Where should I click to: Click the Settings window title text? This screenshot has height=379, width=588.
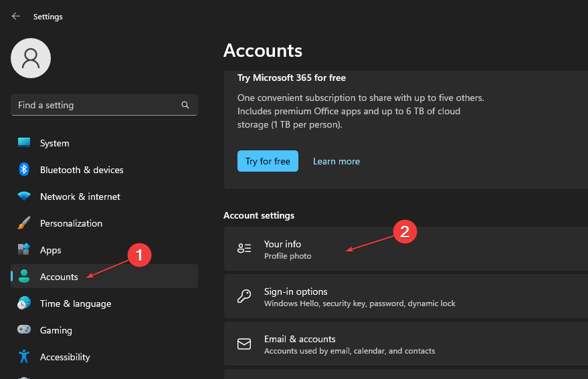(48, 17)
